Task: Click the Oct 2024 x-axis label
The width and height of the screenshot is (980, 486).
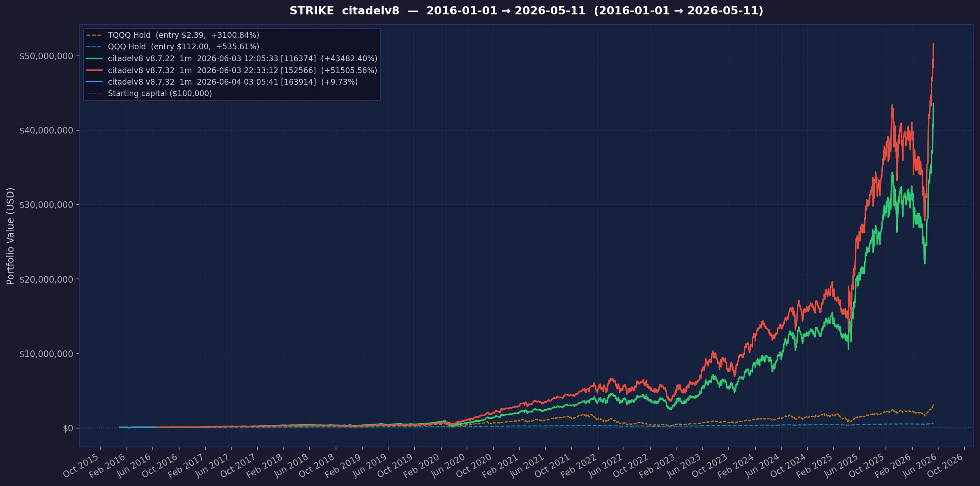Action: 789,465
